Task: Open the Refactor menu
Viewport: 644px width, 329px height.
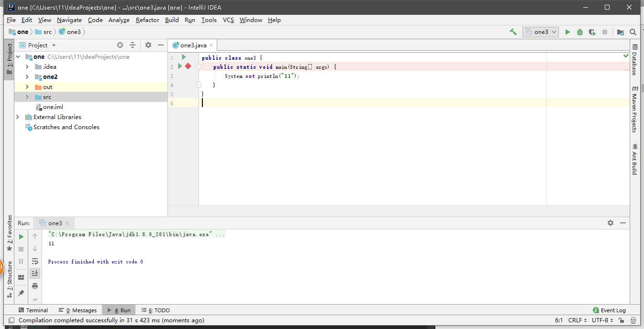Action: coord(147,20)
